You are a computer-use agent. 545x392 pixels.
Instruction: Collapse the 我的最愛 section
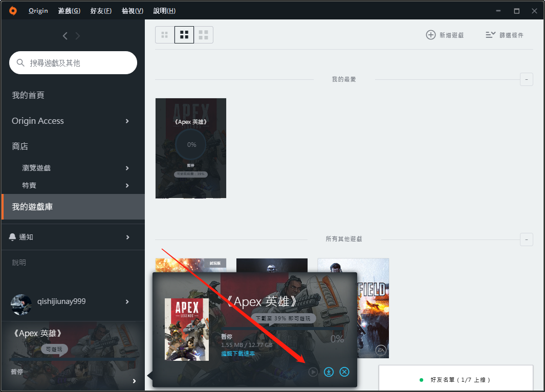(x=527, y=80)
